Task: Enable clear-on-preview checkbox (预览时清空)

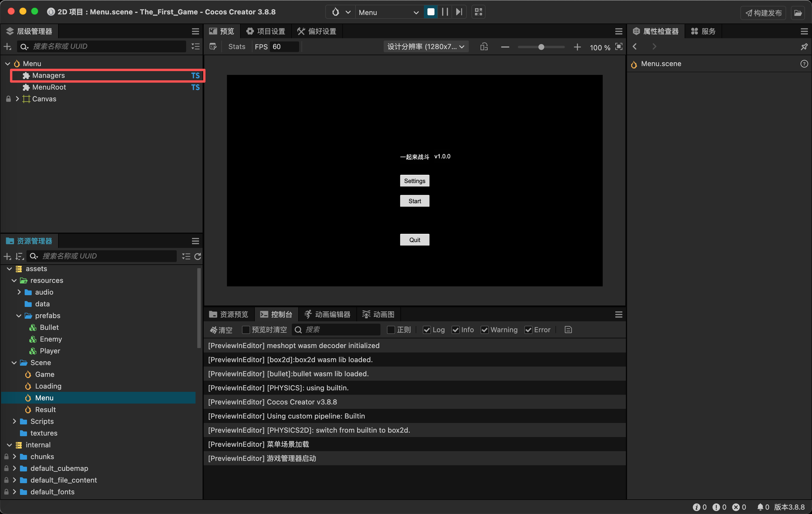Action: [246, 330]
